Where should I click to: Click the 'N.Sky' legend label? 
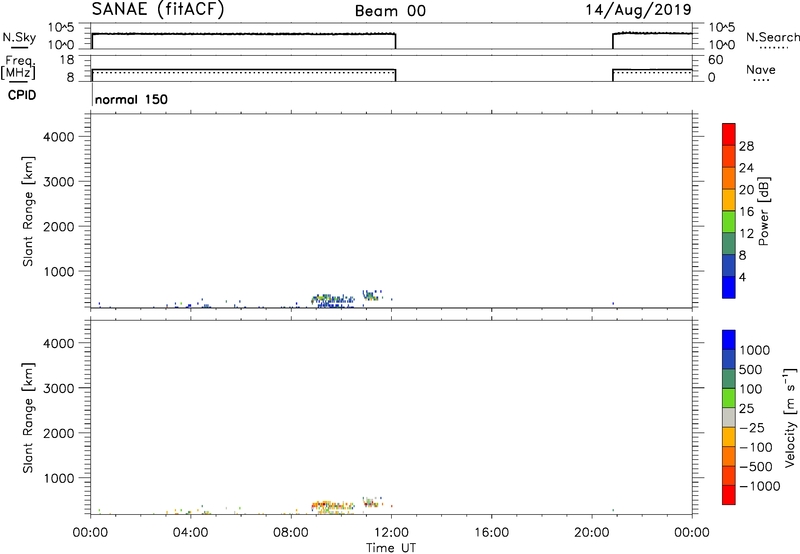point(19,37)
